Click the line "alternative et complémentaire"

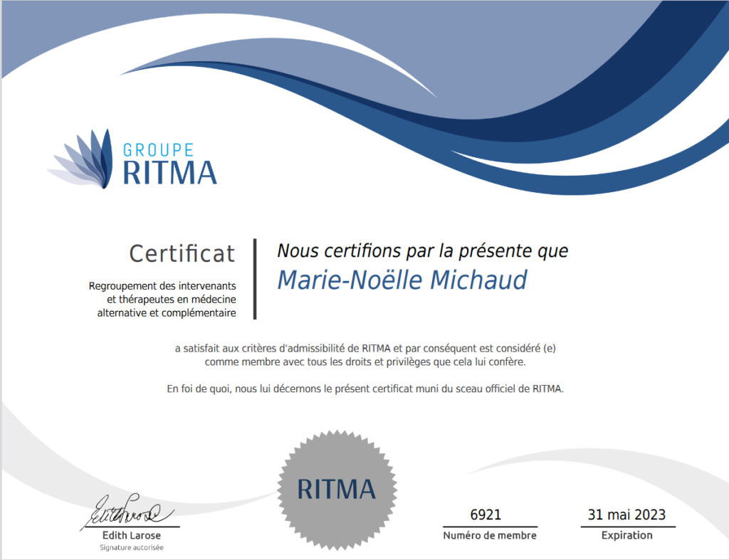click(x=167, y=313)
